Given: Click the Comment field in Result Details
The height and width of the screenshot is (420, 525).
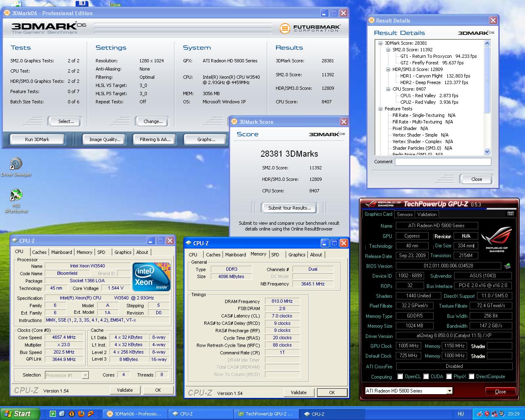Looking at the screenshot, I should (x=443, y=162).
